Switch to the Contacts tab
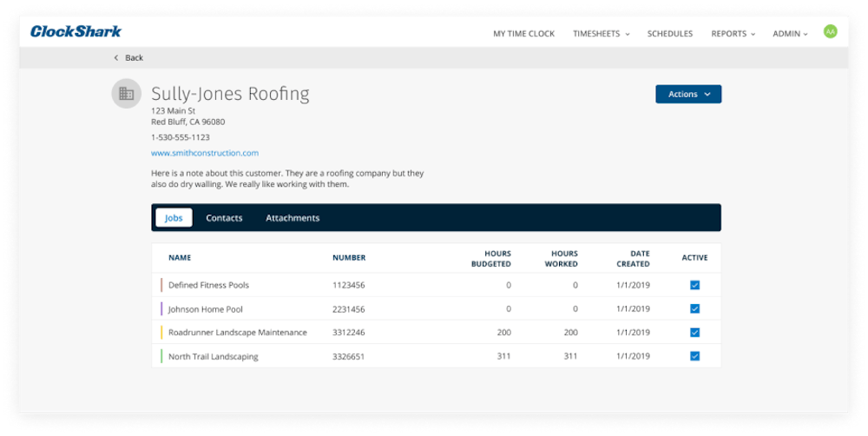 point(224,218)
